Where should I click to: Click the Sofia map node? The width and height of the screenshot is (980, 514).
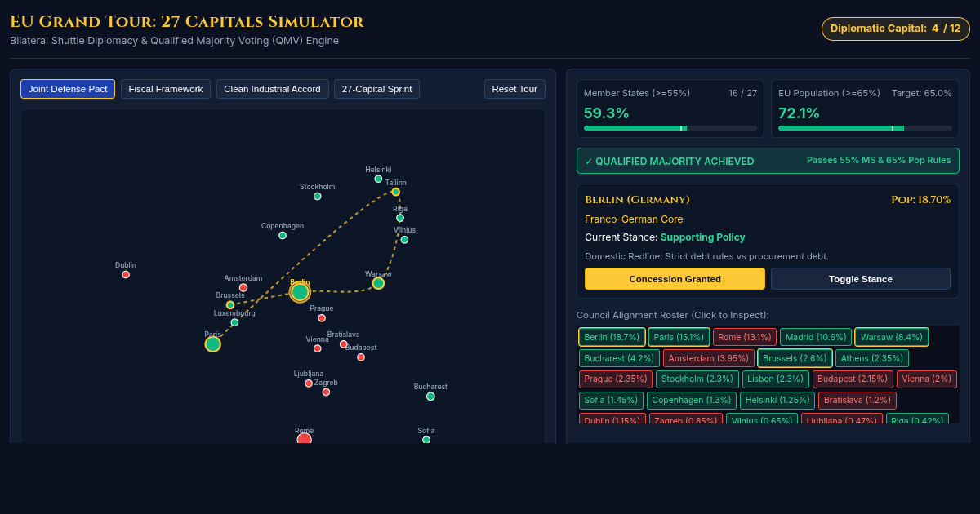[x=426, y=440]
